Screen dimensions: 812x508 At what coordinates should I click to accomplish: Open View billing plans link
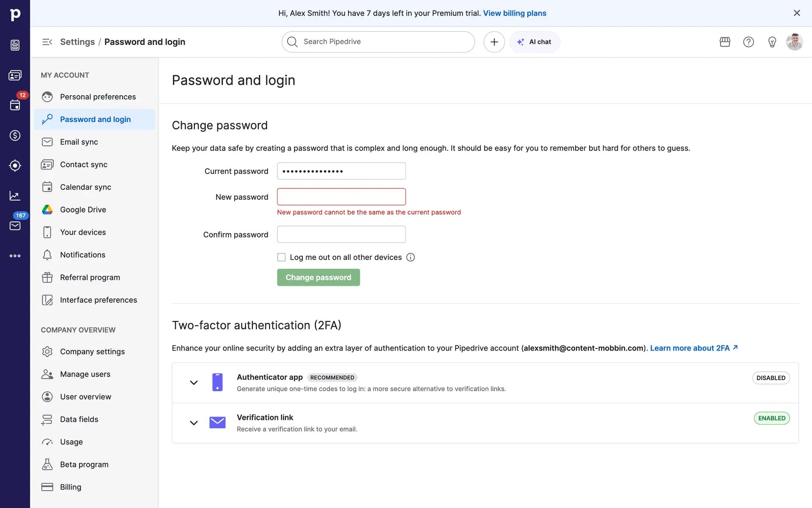515,13
